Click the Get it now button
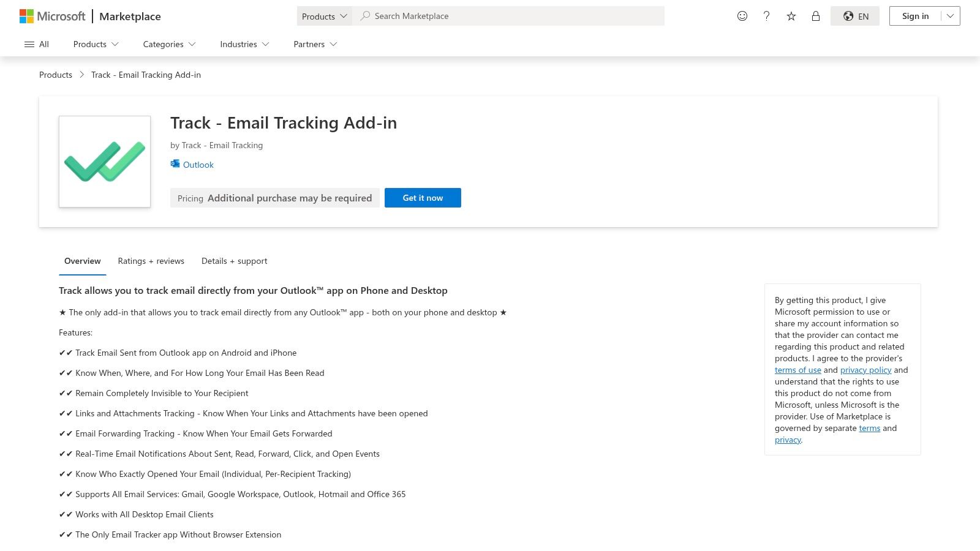The image size is (980, 551). click(423, 197)
